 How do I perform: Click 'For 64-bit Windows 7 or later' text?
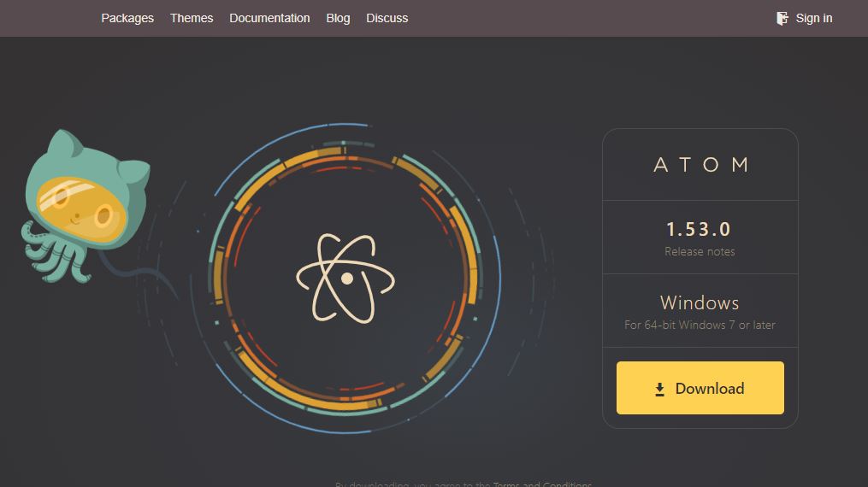tap(700, 325)
